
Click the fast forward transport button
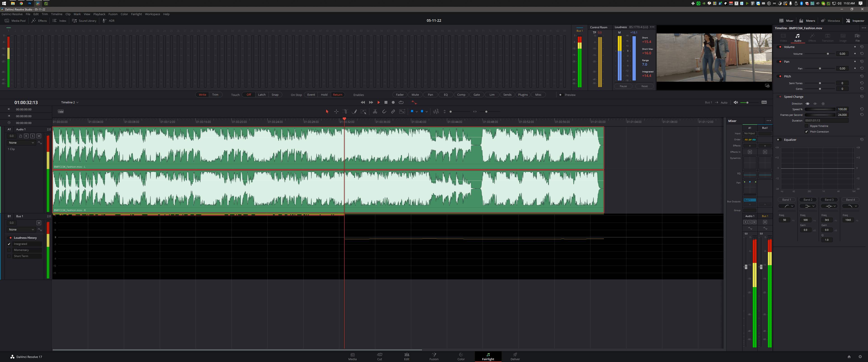pos(371,102)
